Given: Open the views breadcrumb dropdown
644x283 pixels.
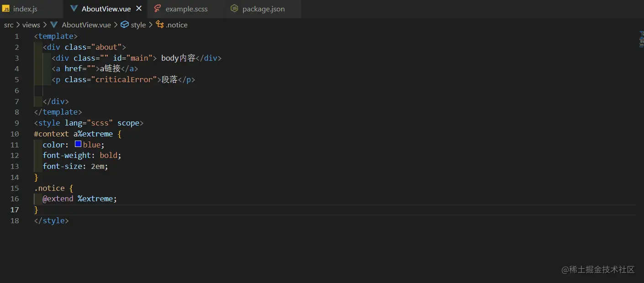Looking at the screenshot, I should (x=31, y=25).
